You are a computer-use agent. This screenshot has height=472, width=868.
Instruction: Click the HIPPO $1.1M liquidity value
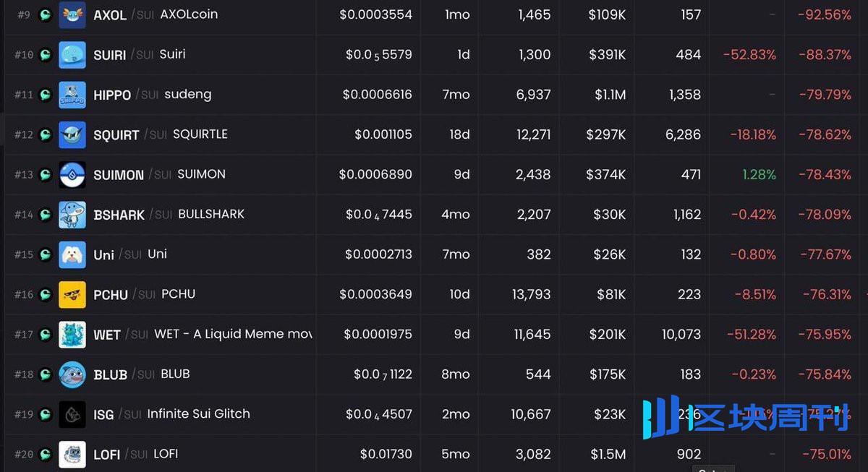(610, 95)
